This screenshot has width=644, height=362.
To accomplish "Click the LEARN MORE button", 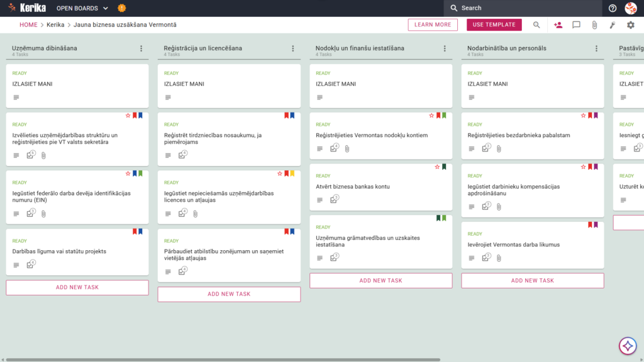I will pyautogui.click(x=433, y=25).
